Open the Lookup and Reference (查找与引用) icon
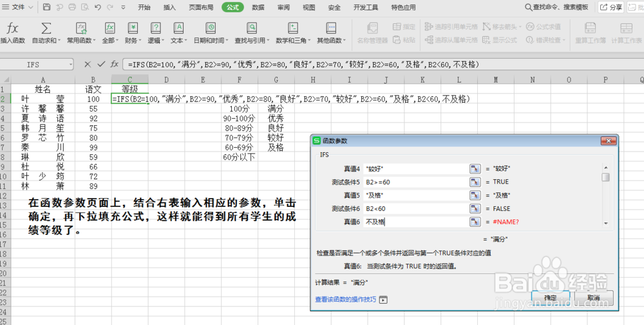The image size is (644, 325). [251, 28]
